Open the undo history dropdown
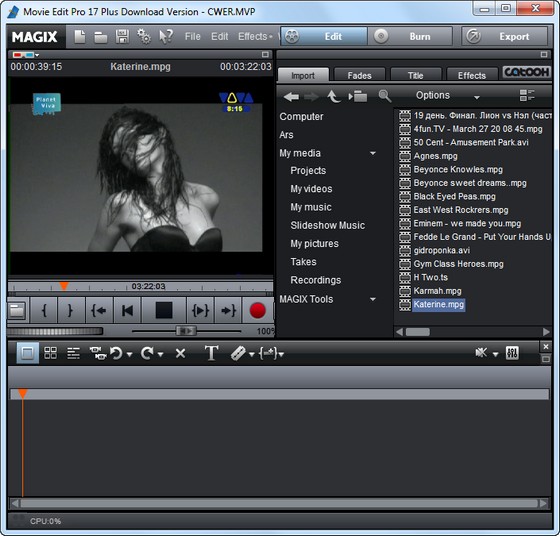The height and width of the screenshot is (536, 560). point(129,354)
